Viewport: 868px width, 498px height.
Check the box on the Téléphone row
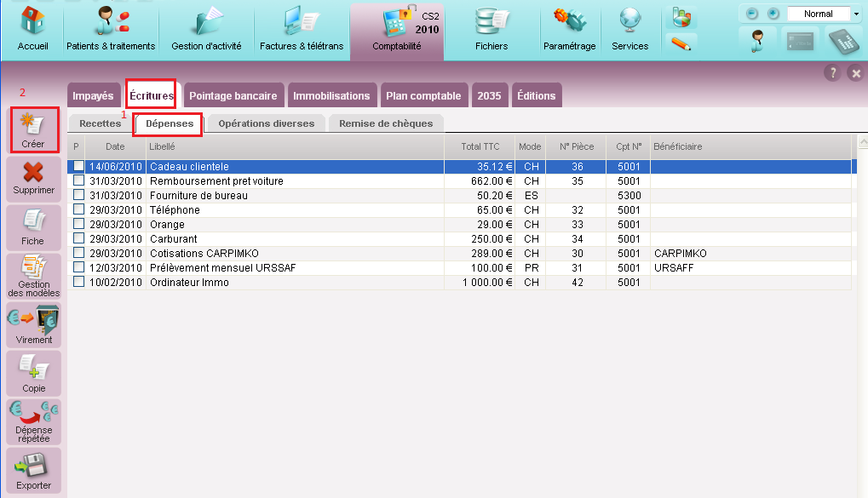pos(78,209)
